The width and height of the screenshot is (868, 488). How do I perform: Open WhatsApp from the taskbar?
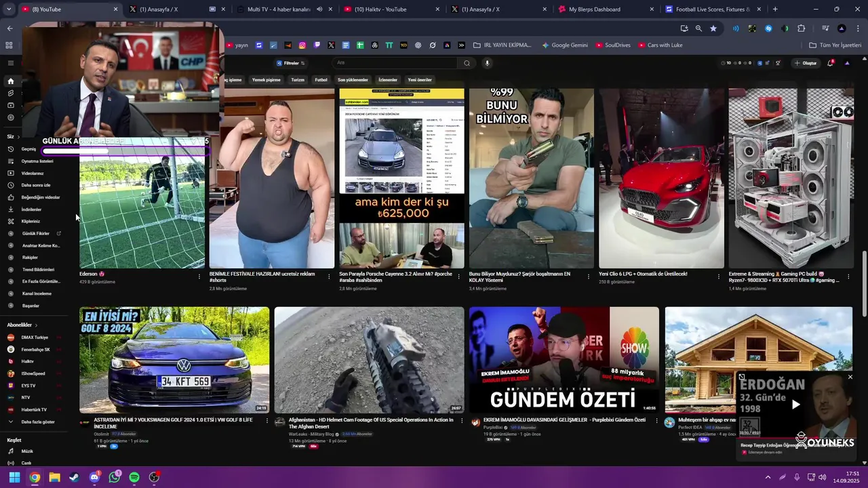115,477
